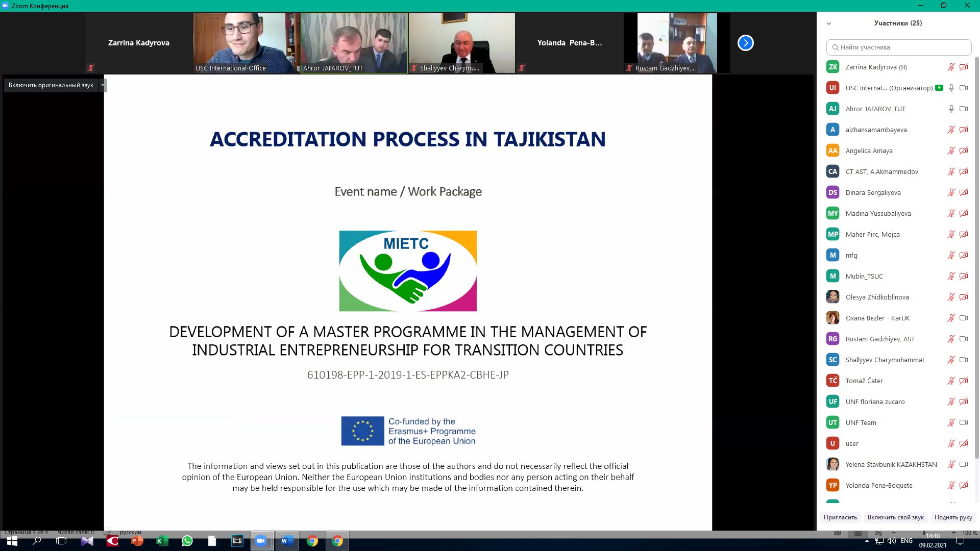
Task: Toggle Zarrina Kadyrova's own camera in list
Action: (x=963, y=67)
